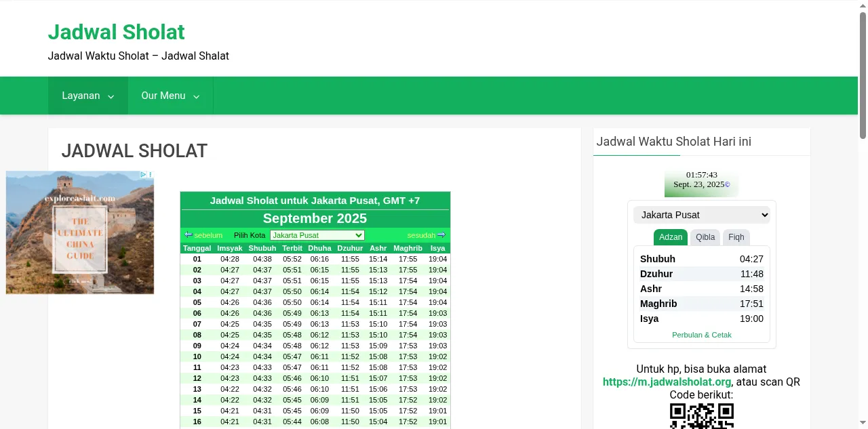868x429 pixels.
Task: Click the left arrow icon beside sebelum
Action: (x=189, y=235)
